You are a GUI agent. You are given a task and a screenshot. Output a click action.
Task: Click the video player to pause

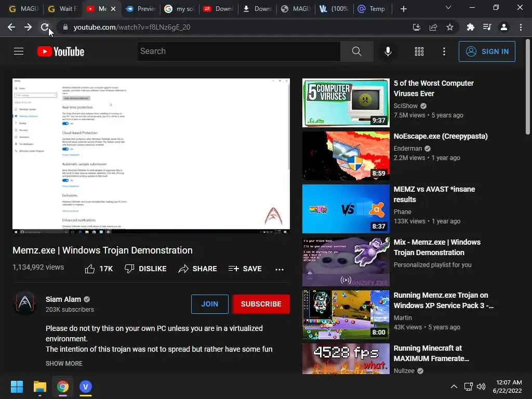click(x=151, y=156)
